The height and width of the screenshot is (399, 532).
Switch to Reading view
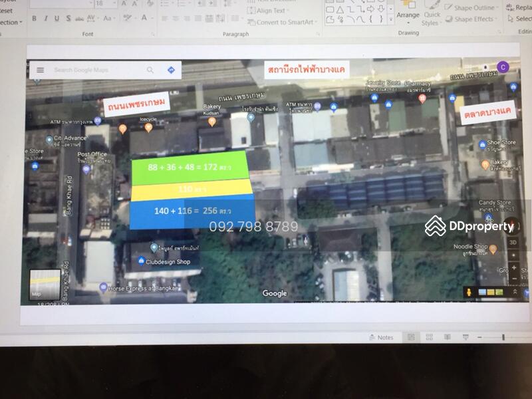point(448,337)
